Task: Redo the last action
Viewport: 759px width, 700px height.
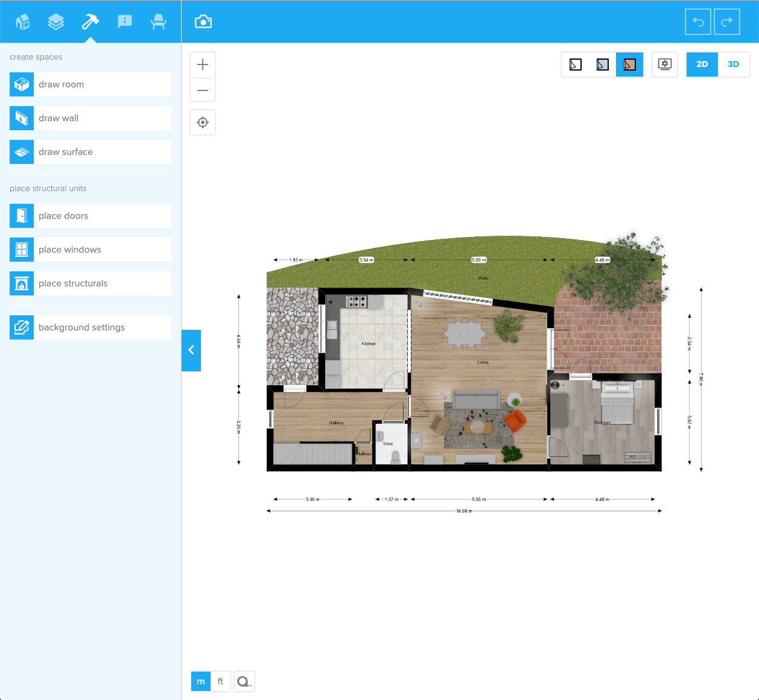Action: 726,22
